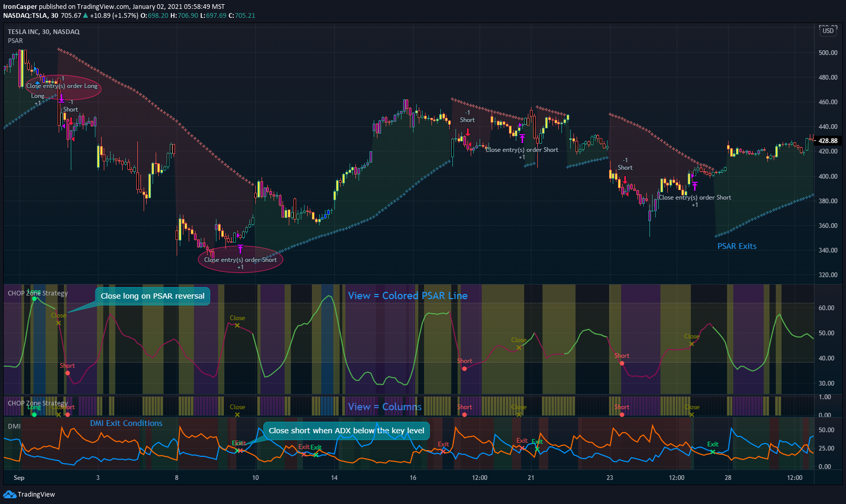
Task: Click the 'DMI Exit Conditions' label
Action: tap(126, 423)
